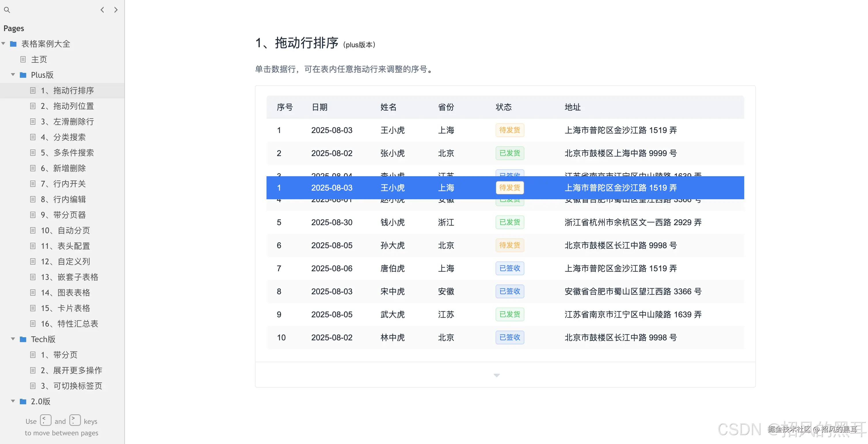
Task: Open page 8、行内编辑
Action: [x=63, y=199]
